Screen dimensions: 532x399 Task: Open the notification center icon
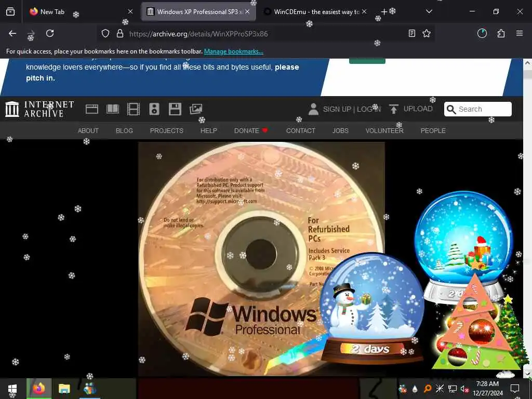coord(515,389)
